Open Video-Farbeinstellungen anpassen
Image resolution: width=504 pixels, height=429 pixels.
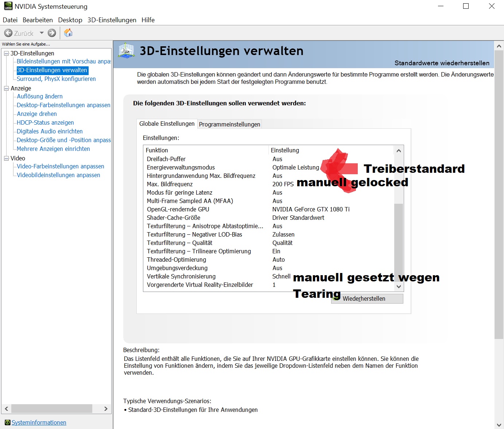pos(61,167)
